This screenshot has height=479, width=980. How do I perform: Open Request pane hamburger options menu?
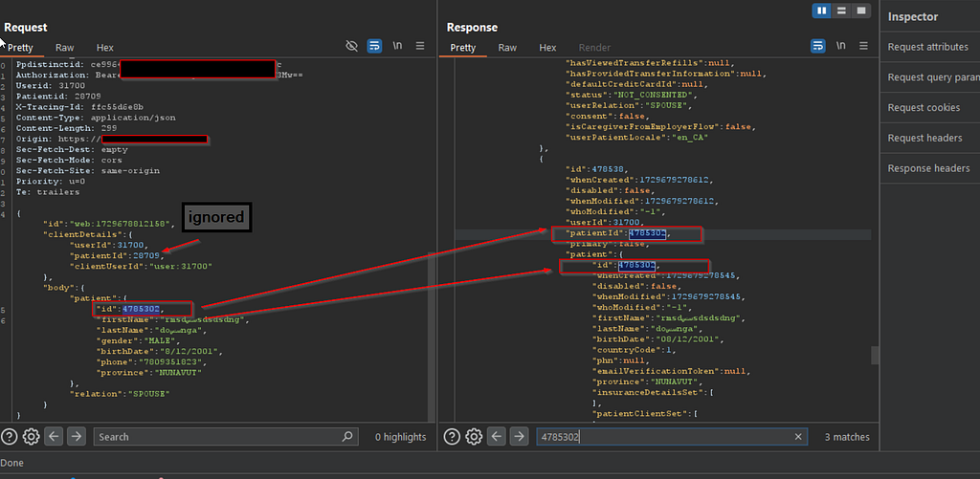pos(420,46)
